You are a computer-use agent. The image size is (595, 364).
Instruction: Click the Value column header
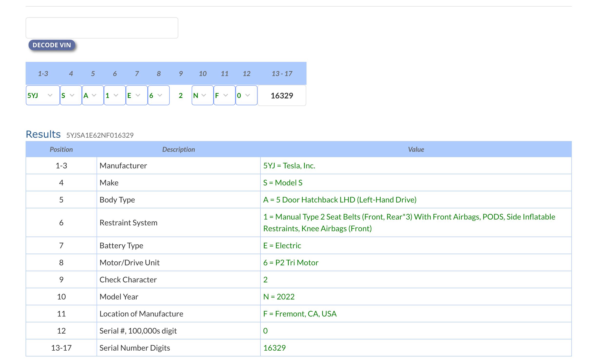coord(416,149)
